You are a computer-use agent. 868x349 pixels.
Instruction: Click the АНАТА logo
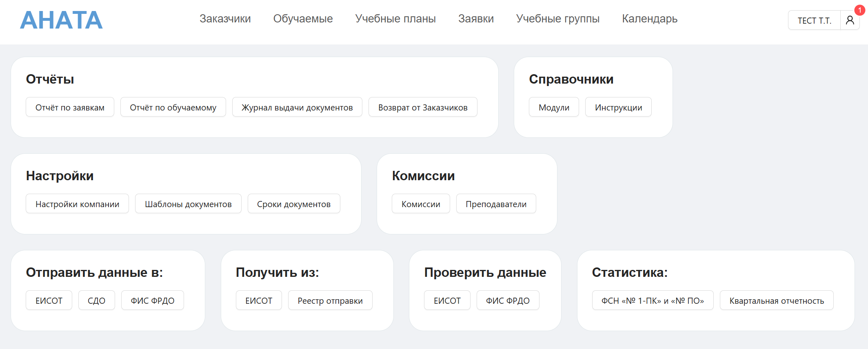click(x=61, y=20)
